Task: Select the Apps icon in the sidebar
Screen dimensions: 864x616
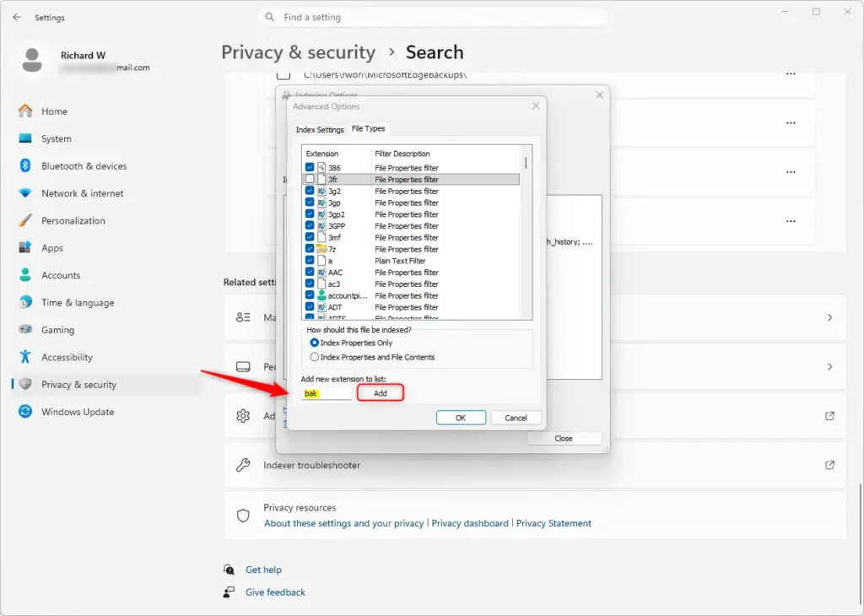Action: click(25, 247)
